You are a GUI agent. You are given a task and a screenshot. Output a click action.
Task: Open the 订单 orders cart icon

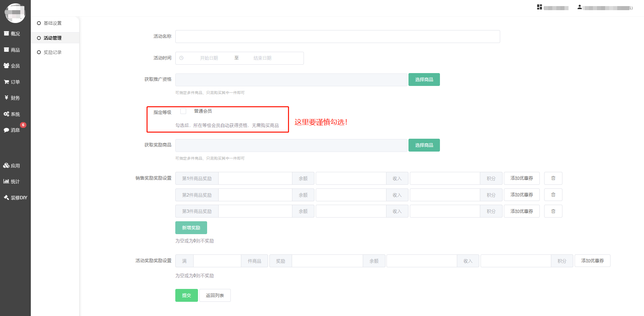[x=12, y=82]
